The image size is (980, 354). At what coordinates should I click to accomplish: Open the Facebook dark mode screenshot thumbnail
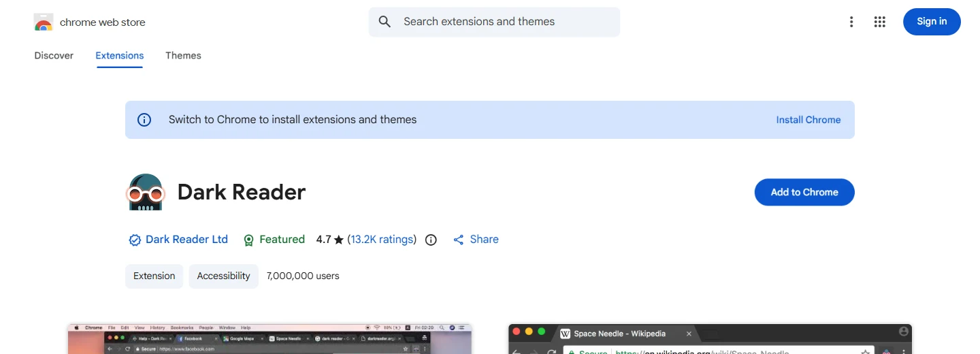click(269, 339)
